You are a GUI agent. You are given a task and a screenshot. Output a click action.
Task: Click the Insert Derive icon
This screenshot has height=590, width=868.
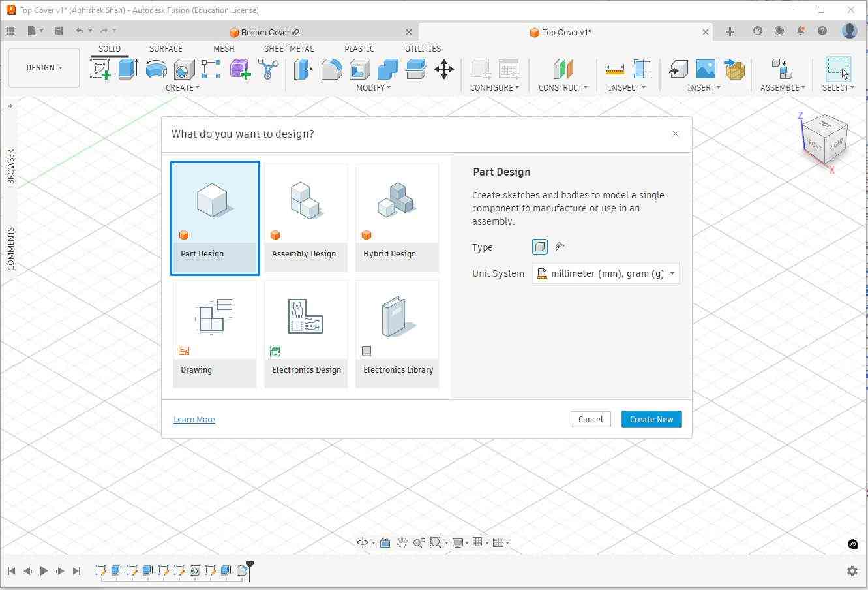(x=678, y=69)
